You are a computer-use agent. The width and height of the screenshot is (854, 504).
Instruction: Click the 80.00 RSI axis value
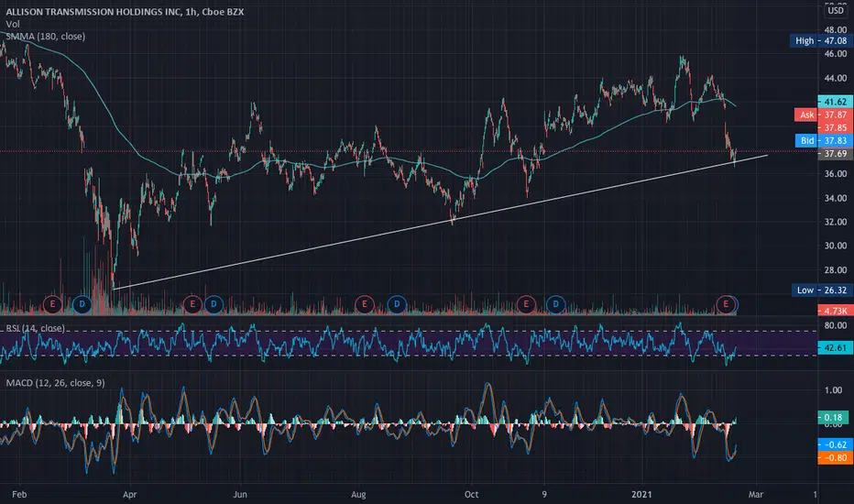[x=836, y=326]
